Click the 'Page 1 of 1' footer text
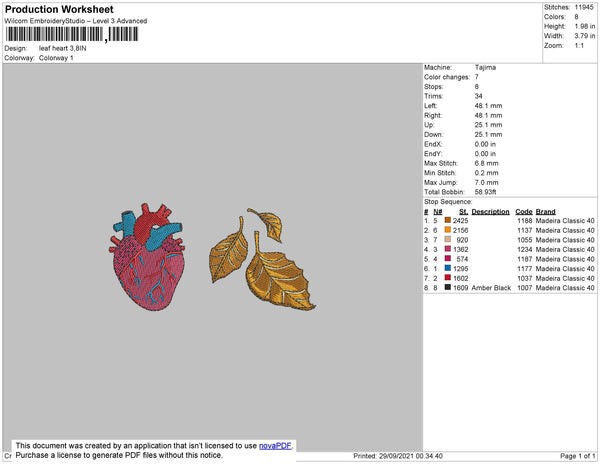This screenshot has width=600, height=464. (577, 456)
